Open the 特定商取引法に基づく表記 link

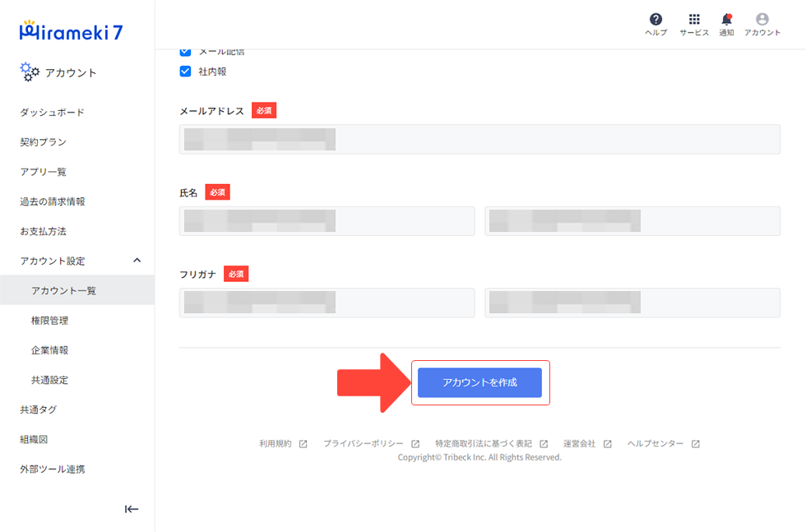point(483,444)
